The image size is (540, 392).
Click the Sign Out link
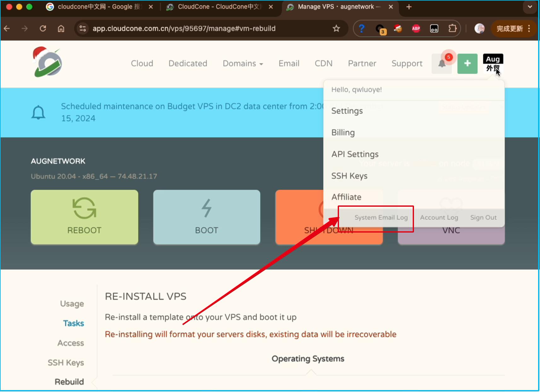coord(483,217)
